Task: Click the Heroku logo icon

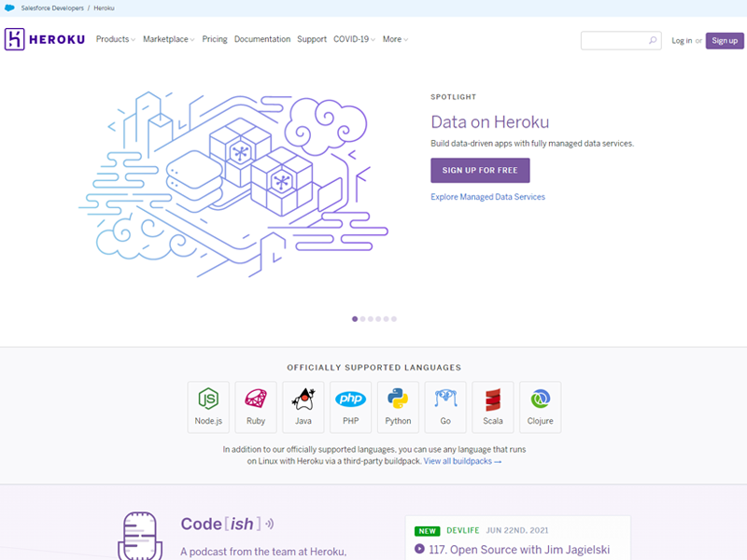Action: (14, 39)
